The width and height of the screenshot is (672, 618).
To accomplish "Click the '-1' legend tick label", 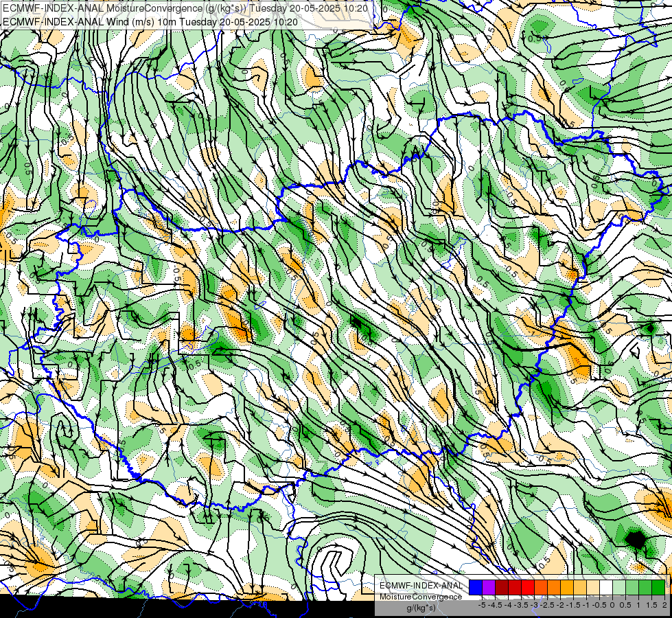I will (586, 605).
